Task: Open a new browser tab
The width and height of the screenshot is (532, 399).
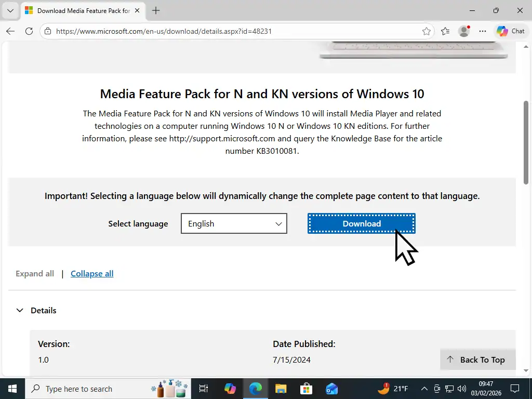Action: click(155, 10)
